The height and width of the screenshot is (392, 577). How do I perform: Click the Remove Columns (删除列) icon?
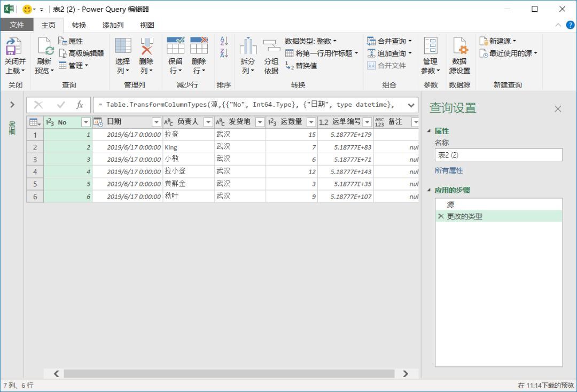coord(146,45)
